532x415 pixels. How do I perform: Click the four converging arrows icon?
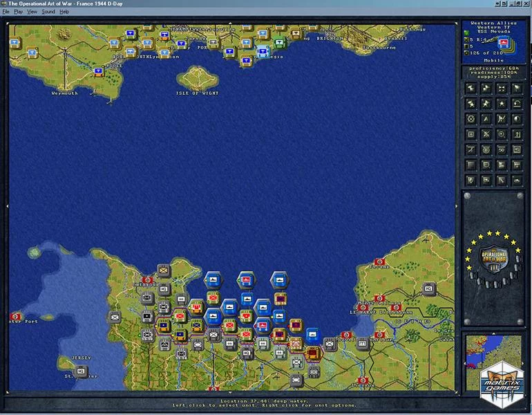pyautogui.click(x=502, y=89)
